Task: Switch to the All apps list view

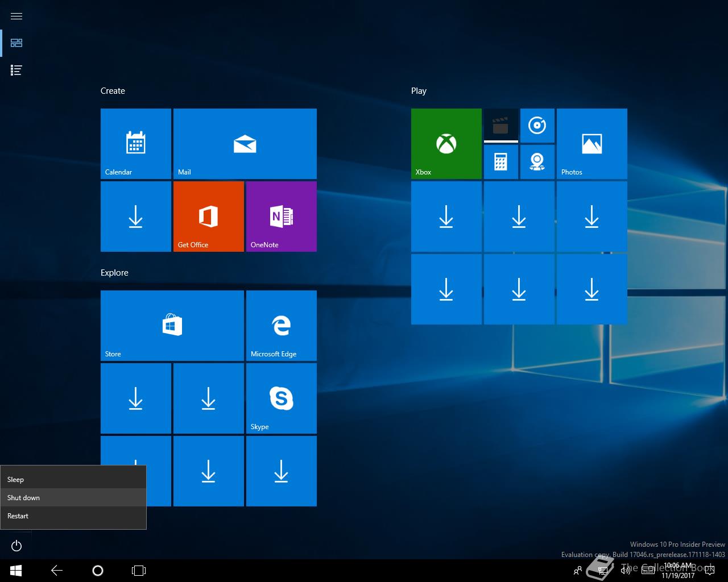Action: coord(16,70)
